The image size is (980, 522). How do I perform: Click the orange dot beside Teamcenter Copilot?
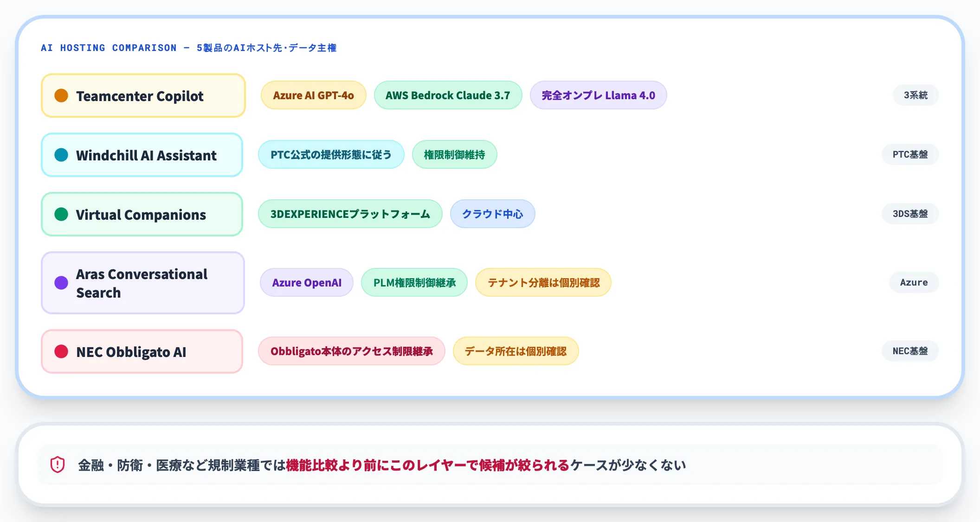pos(61,95)
